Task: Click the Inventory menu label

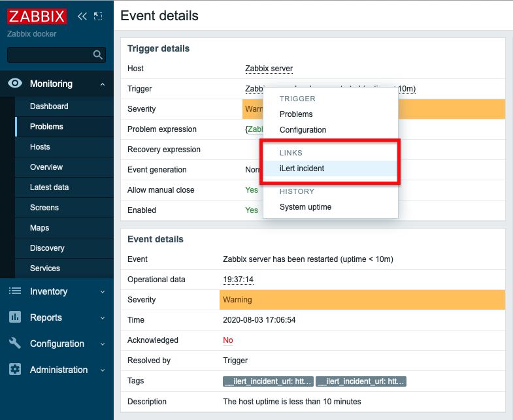Action: pos(49,291)
